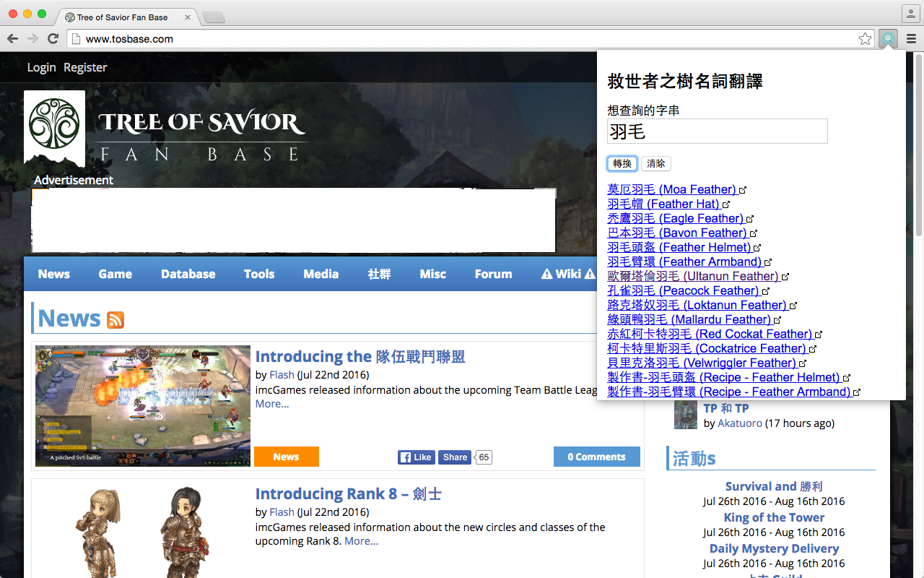
Task: Open TP 和 TP forum post link
Action: (726, 408)
